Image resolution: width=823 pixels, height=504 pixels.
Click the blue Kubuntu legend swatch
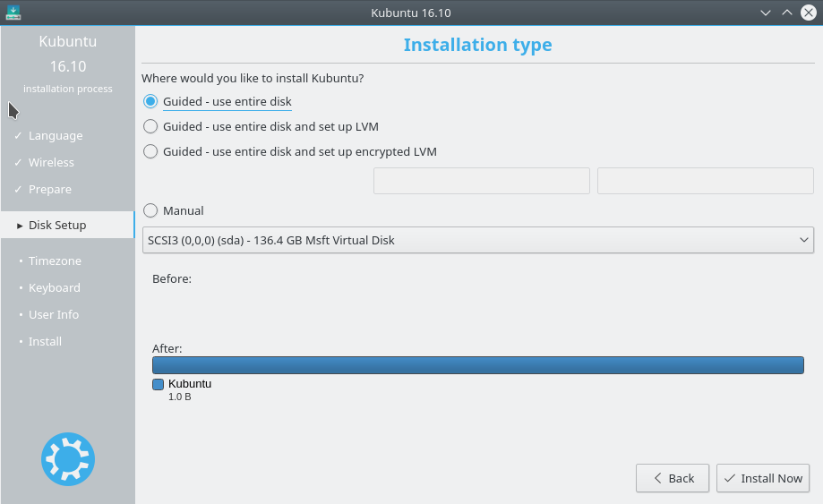tap(158, 384)
